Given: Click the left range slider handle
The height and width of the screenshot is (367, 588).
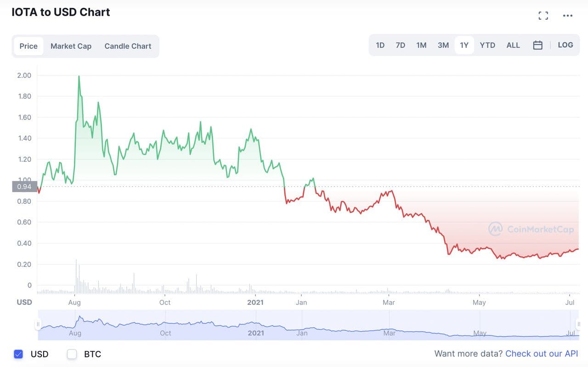Looking at the screenshot, I should pyautogui.click(x=38, y=325).
